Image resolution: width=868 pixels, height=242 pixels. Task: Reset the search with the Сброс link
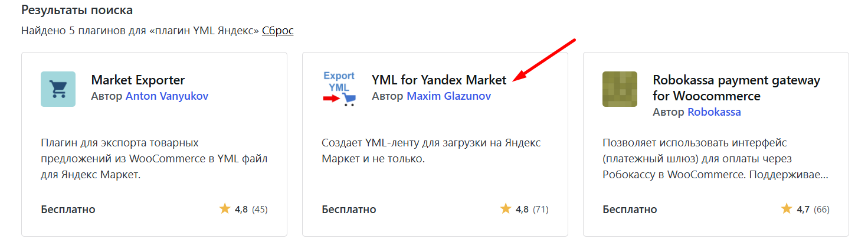(x=277, y=30)
